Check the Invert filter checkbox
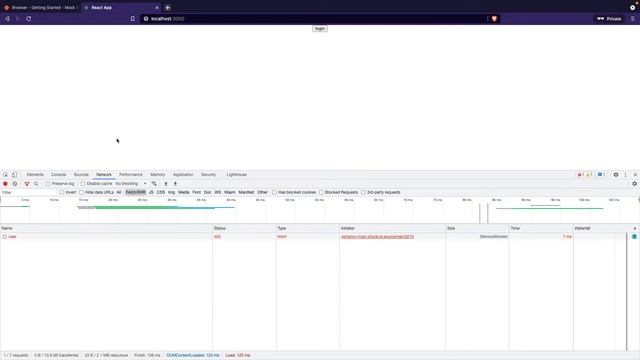This screenshot has height=360, width=640. tap(62, 192)
